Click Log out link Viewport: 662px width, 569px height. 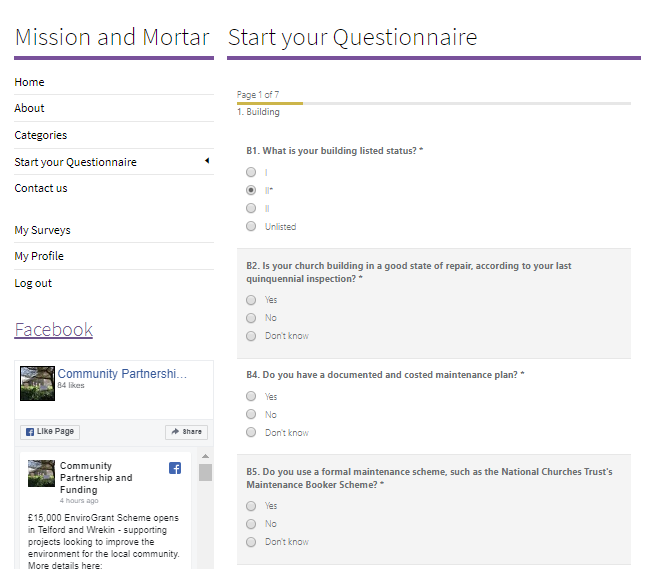click(33, 283)
